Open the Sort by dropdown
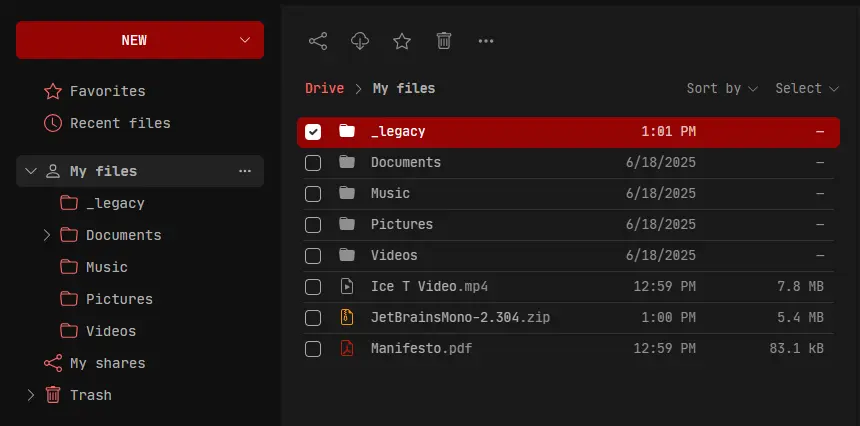This screenshot has width=860, height=426. tap(722, 88)
